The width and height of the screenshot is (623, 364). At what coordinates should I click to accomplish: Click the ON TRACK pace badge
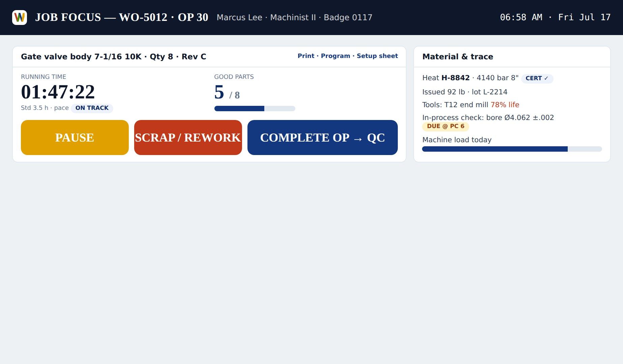pyautogui.click(x=92, y=108)
